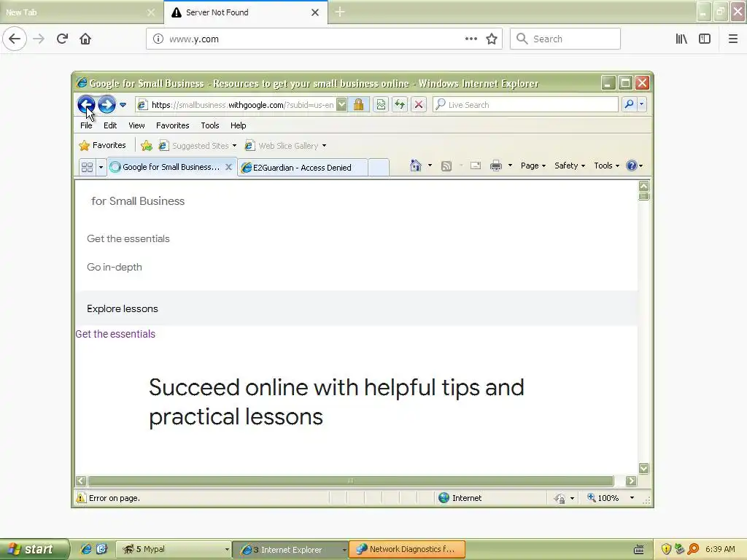Close the Google for Small Business tab
This screenshot has height=560, width=747.
(x=228, y=167)
